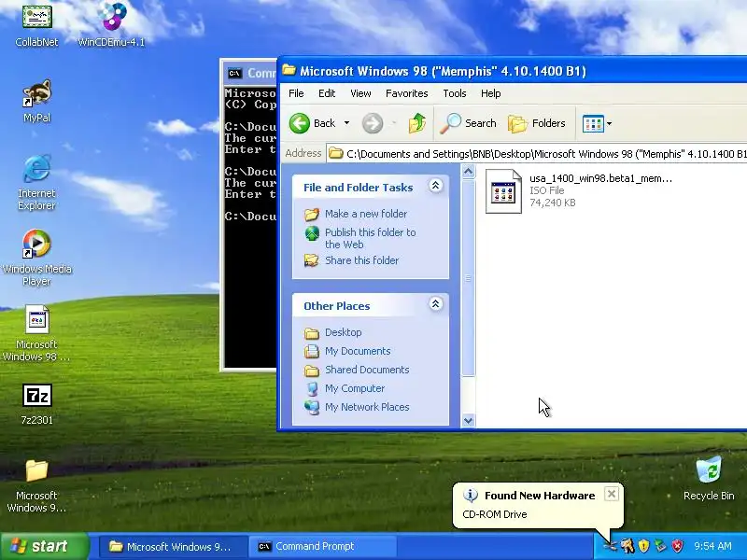The image size is (747, 560).
Task: Click the Safely Remove Hardware tray icon
Action: tap(660, 546)
